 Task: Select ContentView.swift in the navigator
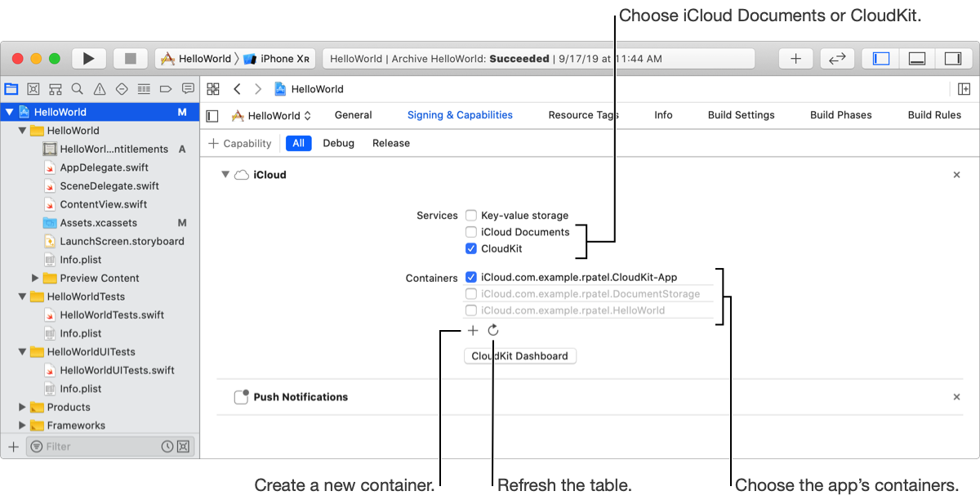(103, 204)
